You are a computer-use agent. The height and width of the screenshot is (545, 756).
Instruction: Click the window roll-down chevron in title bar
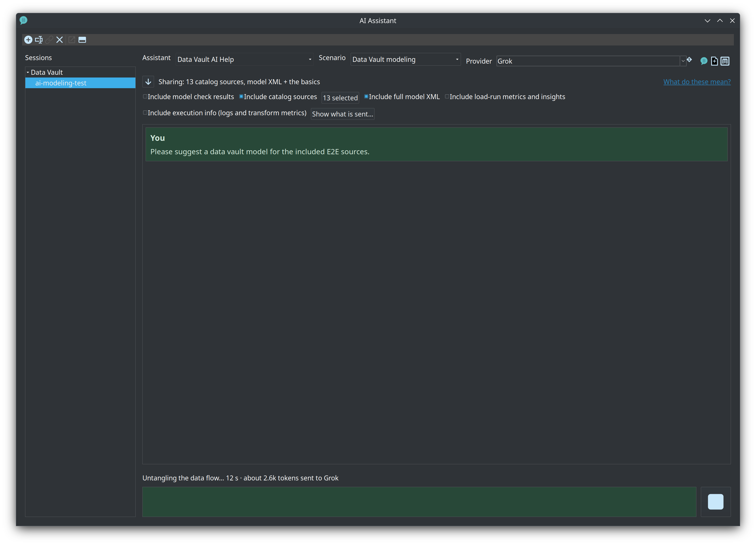tap(707, 21)
